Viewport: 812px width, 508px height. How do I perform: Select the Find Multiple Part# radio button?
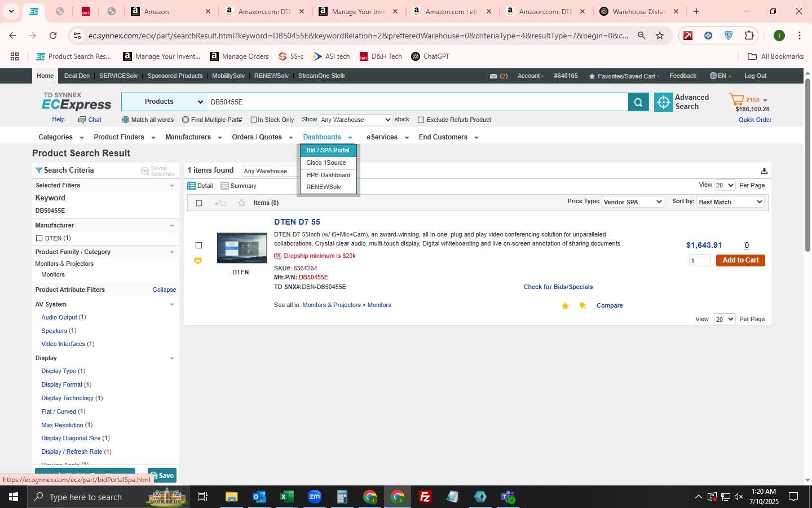(x=186, y=120)
